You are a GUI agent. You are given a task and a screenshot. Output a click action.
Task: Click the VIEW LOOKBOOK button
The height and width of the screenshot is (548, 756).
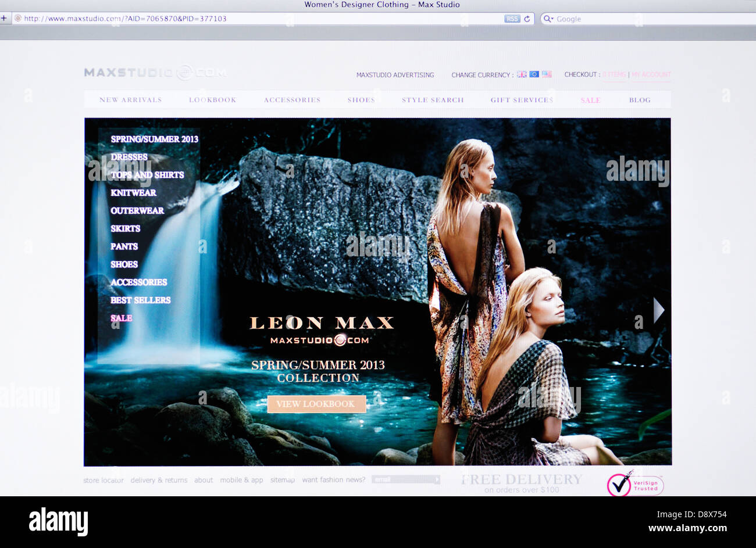[316, 404]
